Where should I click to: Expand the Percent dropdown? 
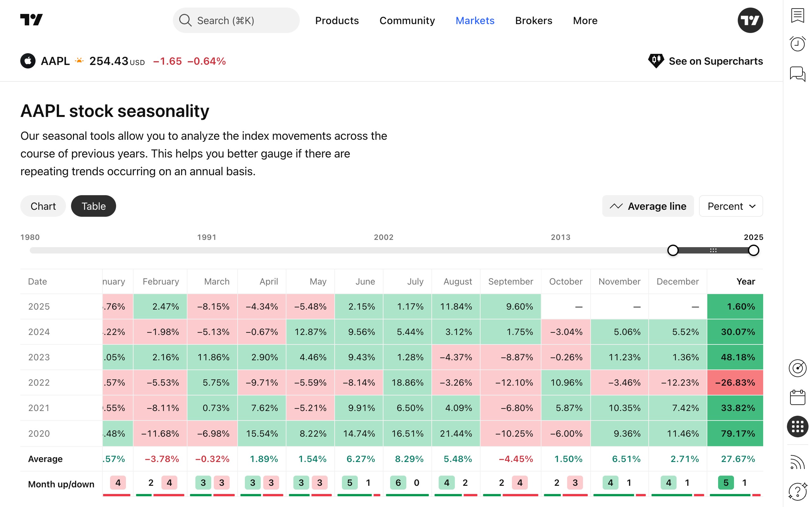(x=731, y=206)
